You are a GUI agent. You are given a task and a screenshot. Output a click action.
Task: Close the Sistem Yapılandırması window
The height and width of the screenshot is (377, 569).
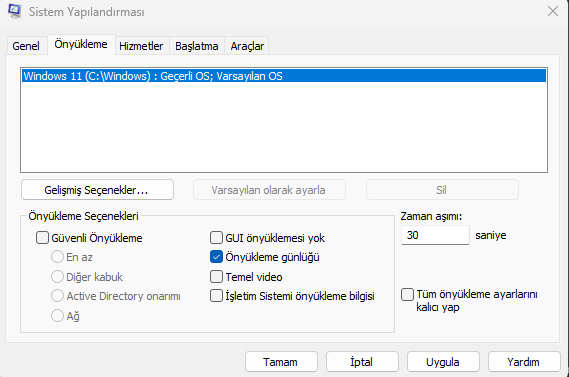553,11
